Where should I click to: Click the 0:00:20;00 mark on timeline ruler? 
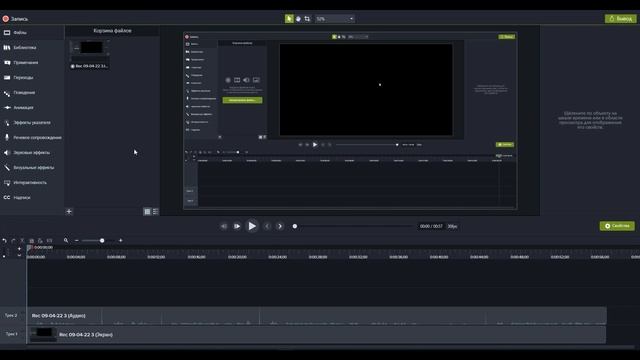237,257
